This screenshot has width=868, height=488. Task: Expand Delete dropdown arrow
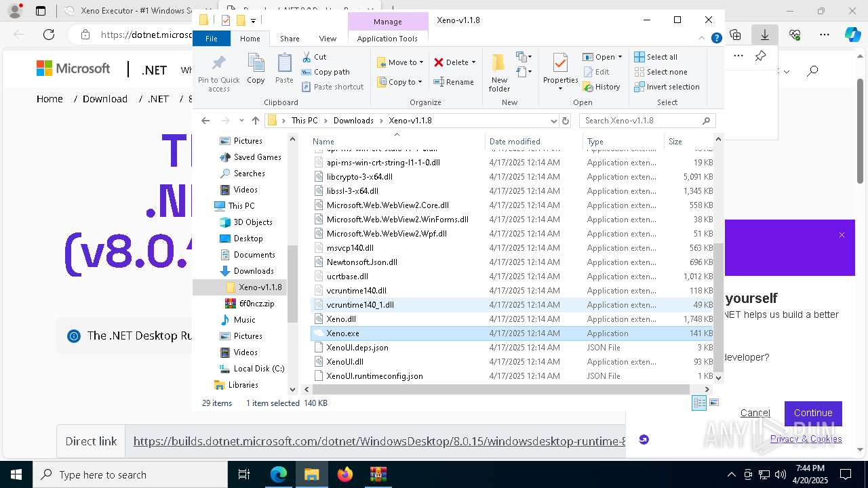pyautogui.click(x=473, y=62)
